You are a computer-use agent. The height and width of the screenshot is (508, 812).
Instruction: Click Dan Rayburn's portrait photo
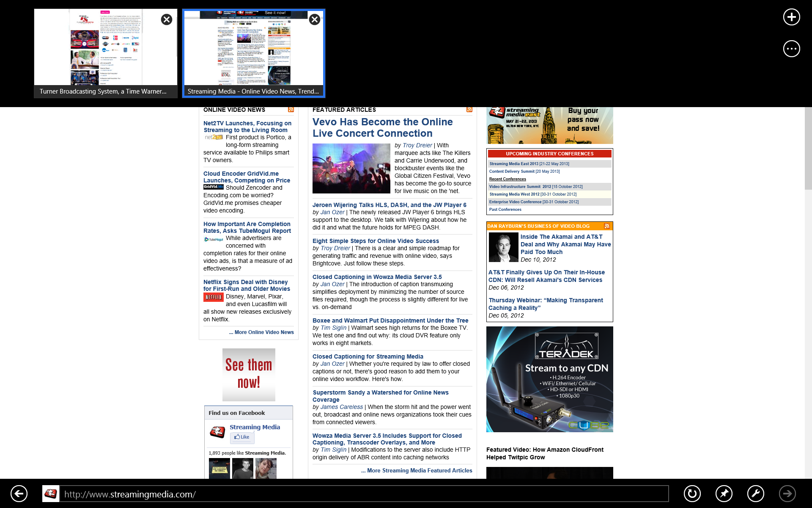pos(503,247)
